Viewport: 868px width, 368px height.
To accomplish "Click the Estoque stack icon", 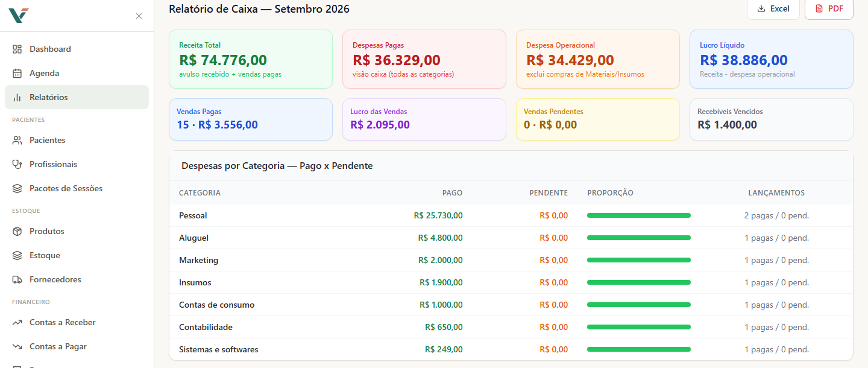I will (x=17, y=255).
